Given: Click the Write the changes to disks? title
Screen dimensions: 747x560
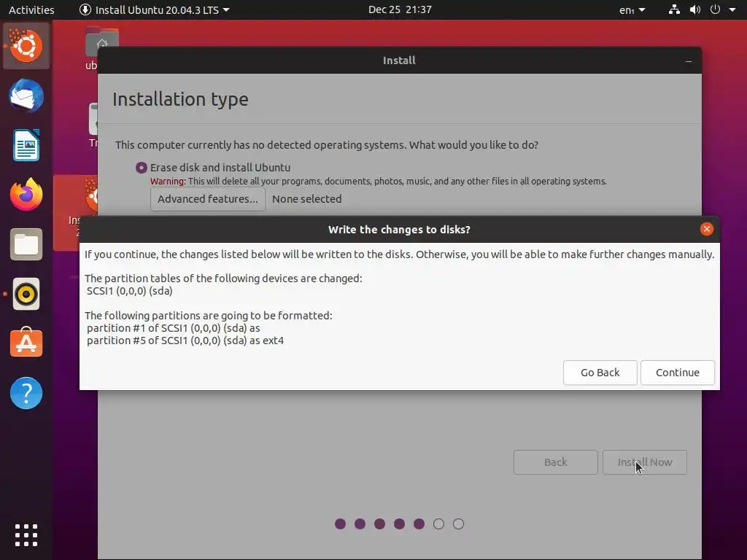Looking at the screenshot, I should [x=399, y=230].
